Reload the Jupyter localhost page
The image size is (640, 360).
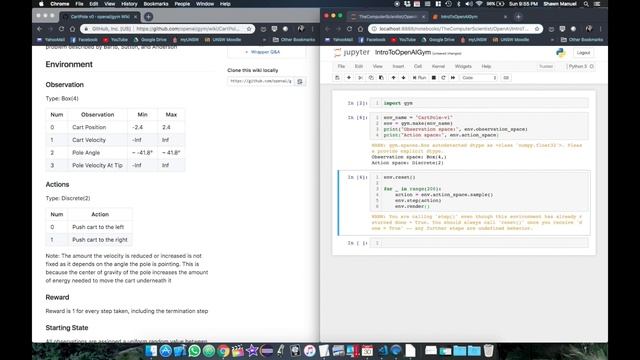(x=349, y=29)
